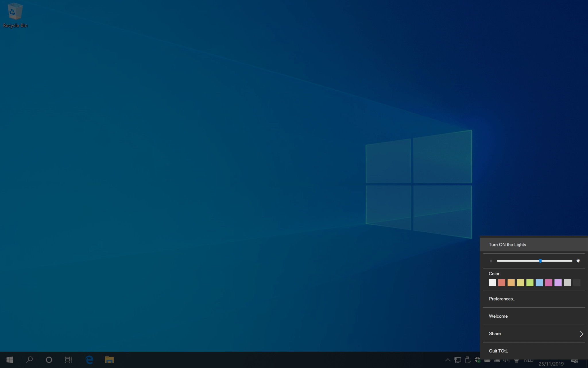
Task: Select the dim brightness sun icon
Action: click(x=491, y=261)
